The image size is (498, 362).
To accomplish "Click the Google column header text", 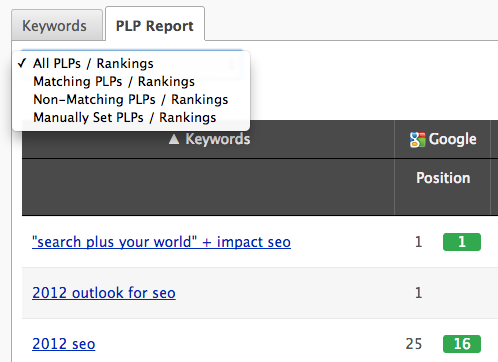I will point(452,139).
